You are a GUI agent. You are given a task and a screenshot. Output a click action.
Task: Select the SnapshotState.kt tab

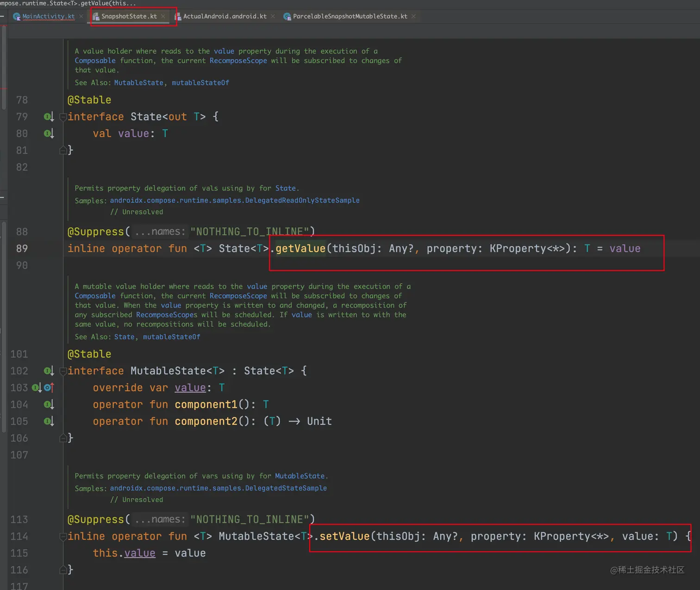point(129,16)
